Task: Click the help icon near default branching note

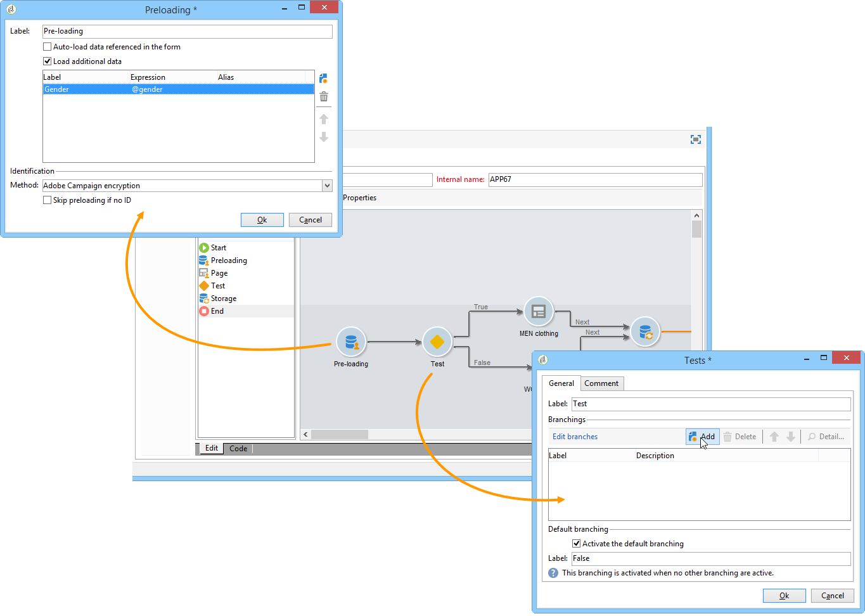Action: 553,573
